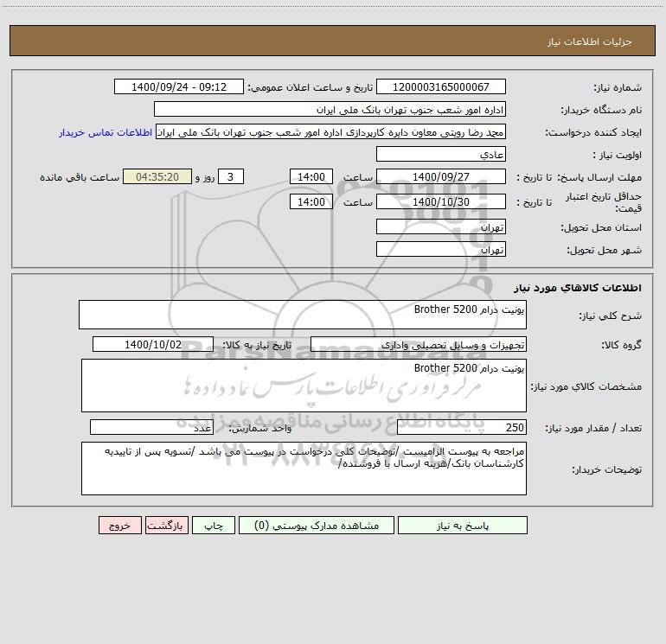Image resolution: width=666 pixels, height=644 pixels.
Task: Click the buyer organization name field
Action: click(330, 109)
